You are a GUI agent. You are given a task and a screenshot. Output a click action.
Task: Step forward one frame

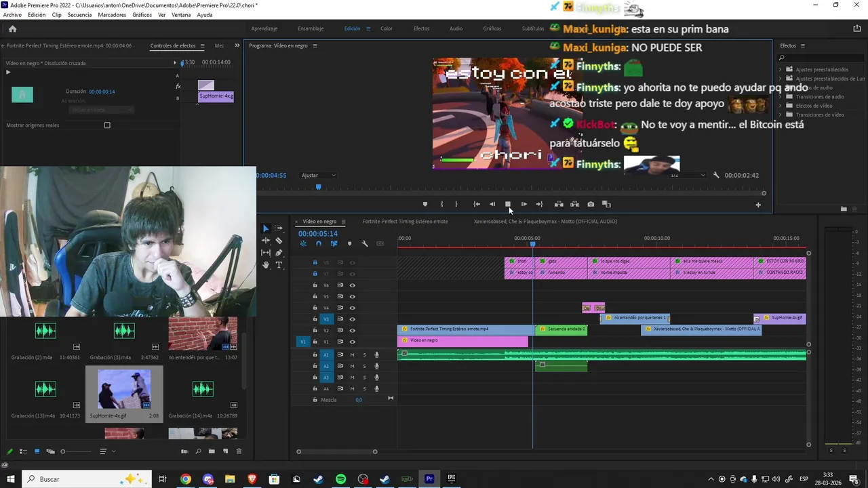[x=524, y=204]
